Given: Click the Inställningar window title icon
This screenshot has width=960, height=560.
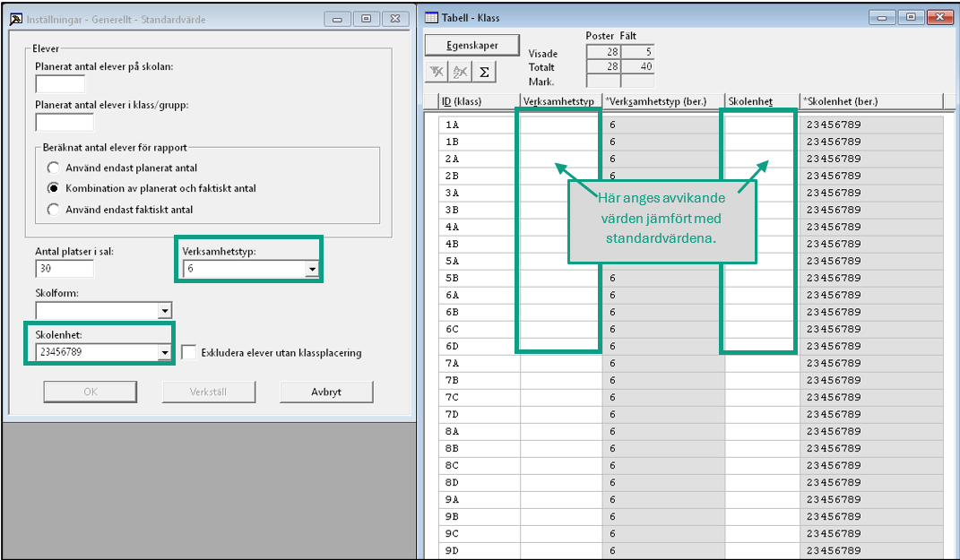Looking at the screenshot, I should tap(16, 19).
